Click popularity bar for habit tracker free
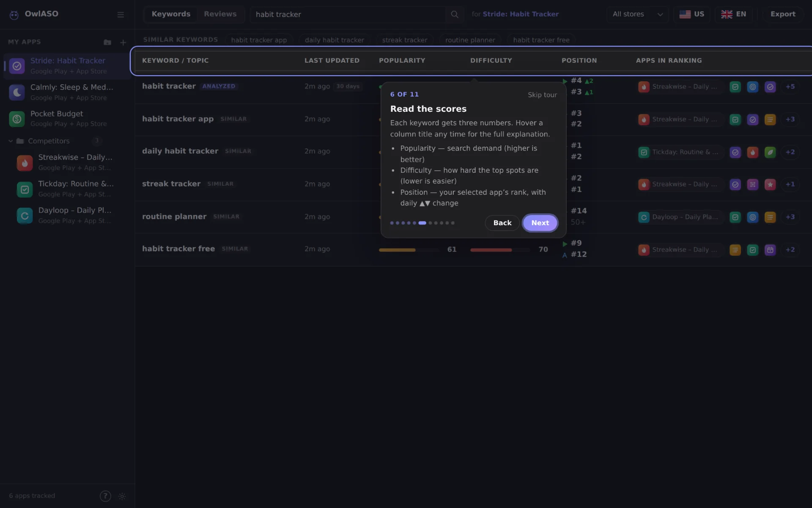This screenshot has height=508, width=812. pos(409,250)
